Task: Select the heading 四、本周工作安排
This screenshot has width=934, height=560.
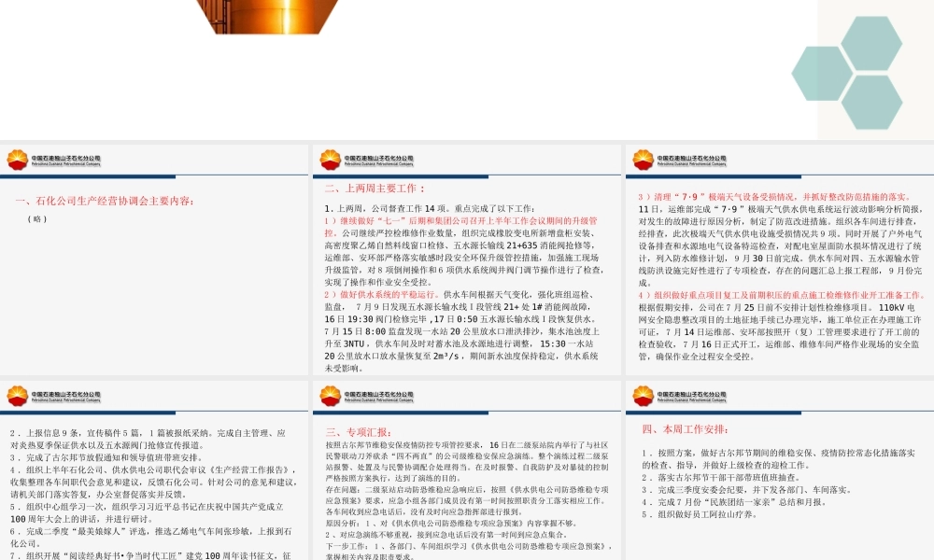Action: click(x=685, y=429)
